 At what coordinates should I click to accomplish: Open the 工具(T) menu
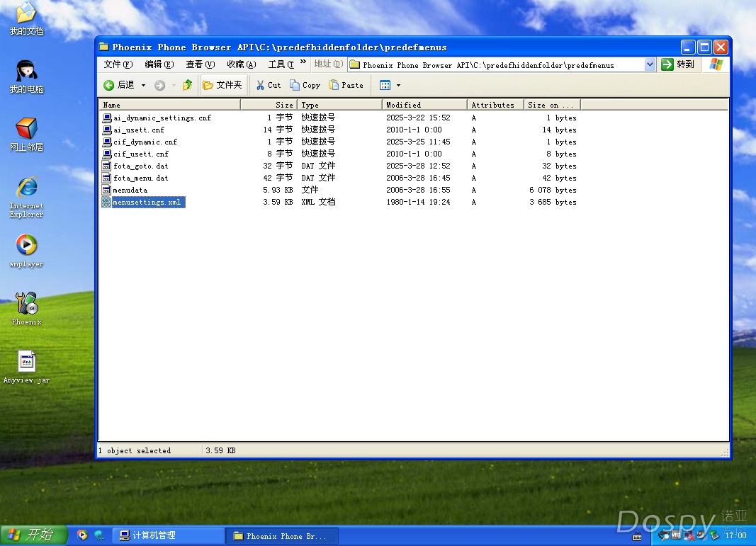pos(281,64)
